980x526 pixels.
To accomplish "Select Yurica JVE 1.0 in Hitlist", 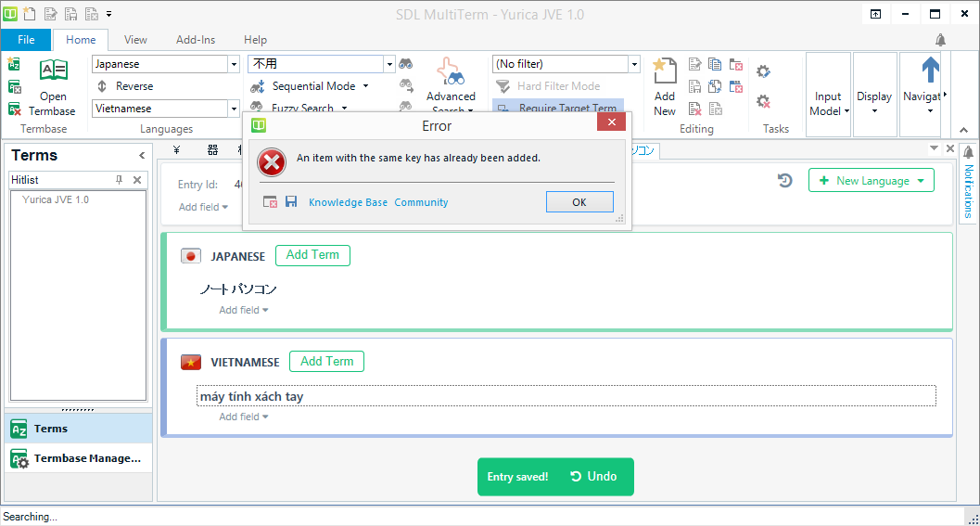I will [56, 199].
